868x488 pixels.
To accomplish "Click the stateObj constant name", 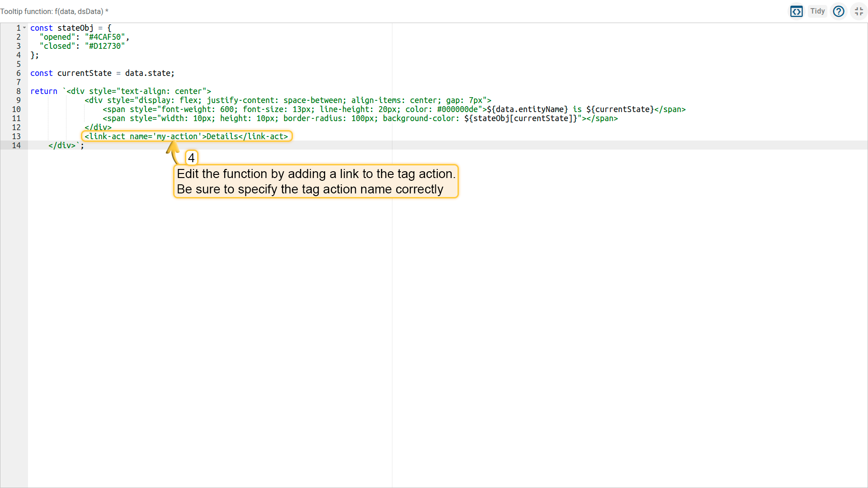I will 75,28.
